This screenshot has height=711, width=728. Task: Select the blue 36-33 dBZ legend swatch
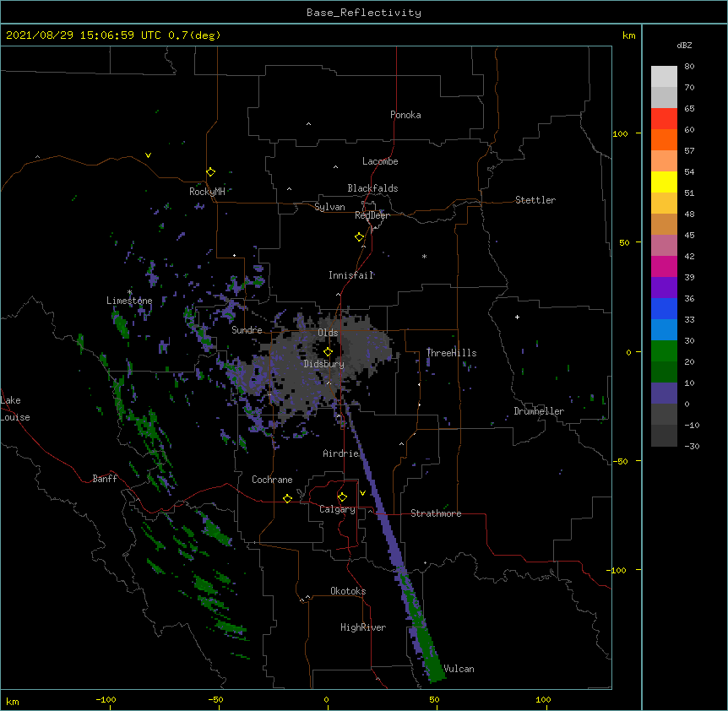(664, 308)
